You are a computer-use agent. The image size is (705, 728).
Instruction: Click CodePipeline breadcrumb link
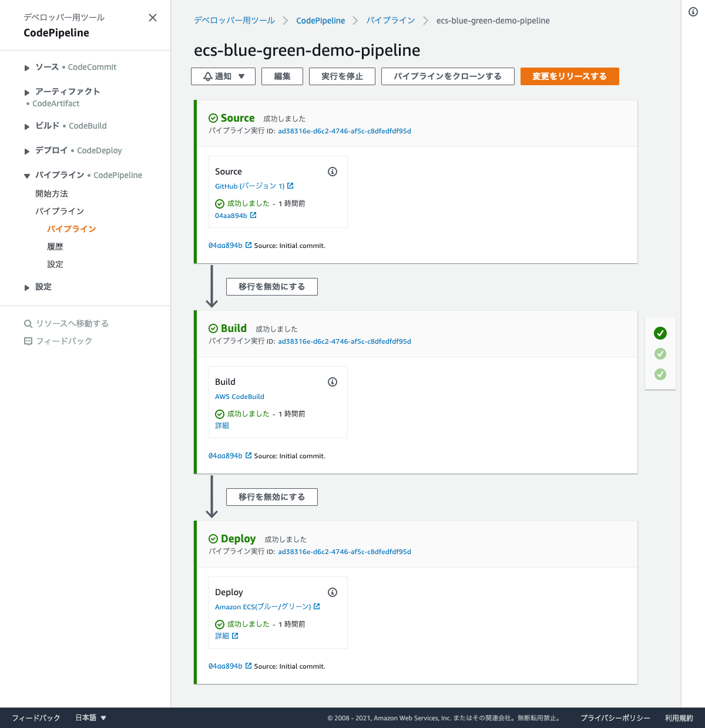click(321, 21)
